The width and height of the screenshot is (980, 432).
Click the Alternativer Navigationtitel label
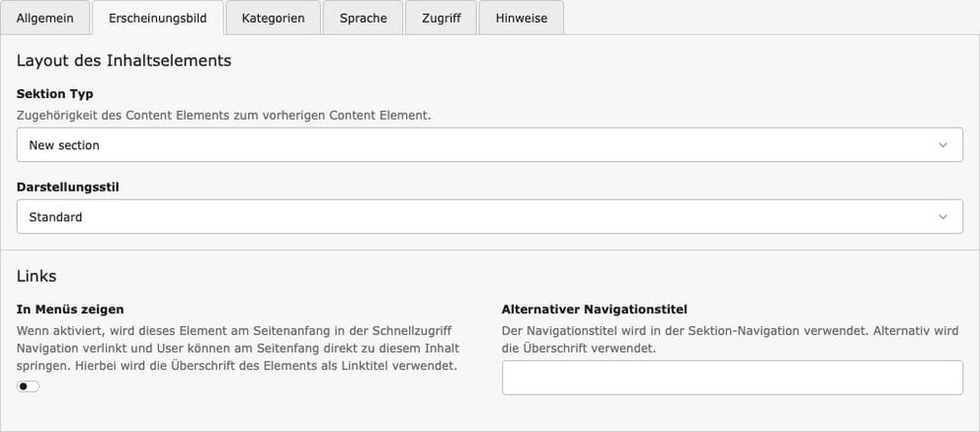coord(594,309)
